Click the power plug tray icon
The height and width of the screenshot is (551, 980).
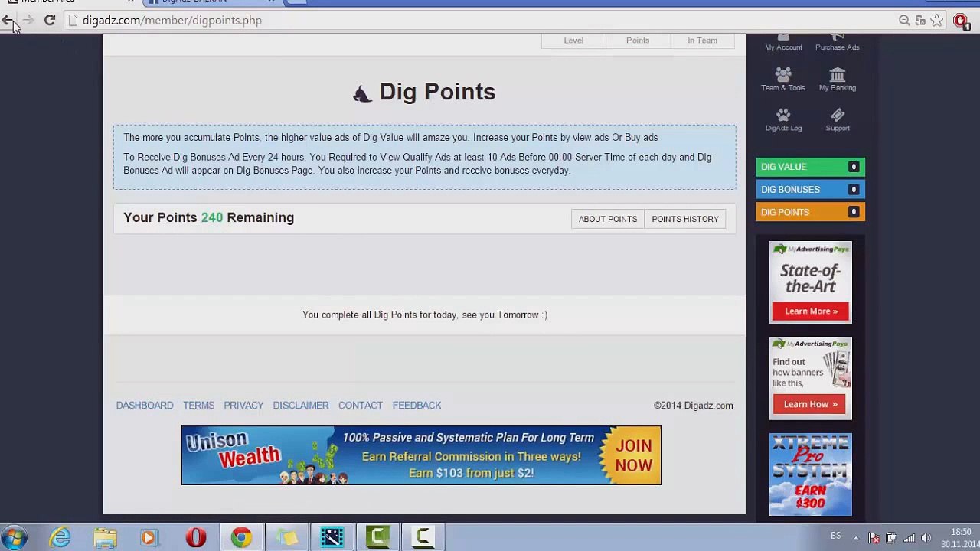[x=891, y=537]
